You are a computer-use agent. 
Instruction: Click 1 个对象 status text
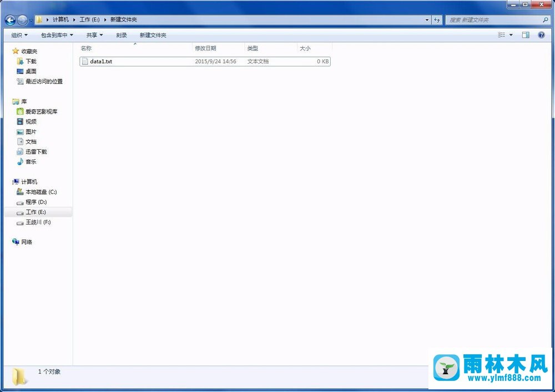(x=49, y=371)
